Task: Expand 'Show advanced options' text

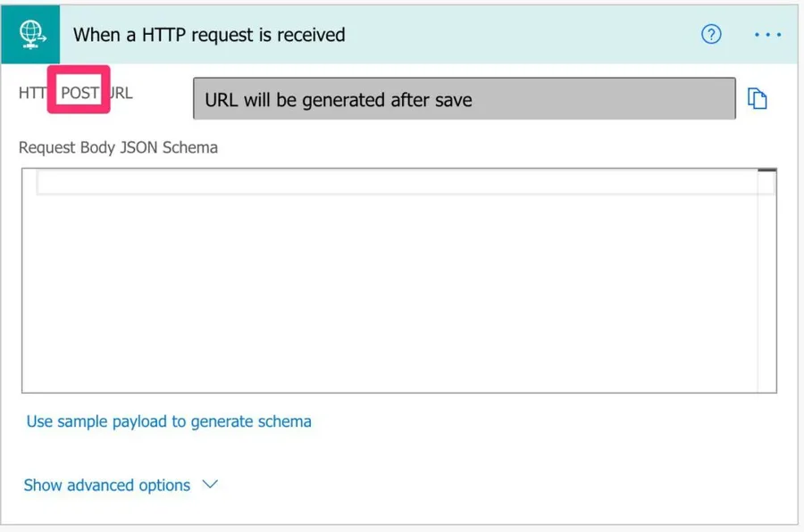Action: pos(106,486)
